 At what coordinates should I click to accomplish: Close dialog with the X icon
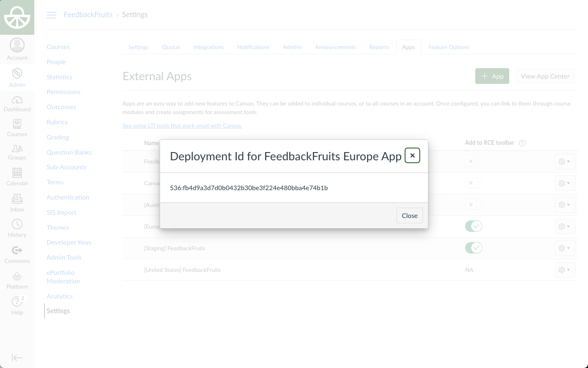[412, 155]
